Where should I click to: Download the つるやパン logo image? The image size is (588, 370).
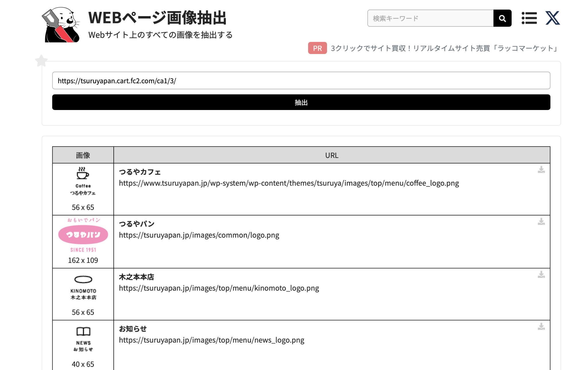click(x=541, y=222)
